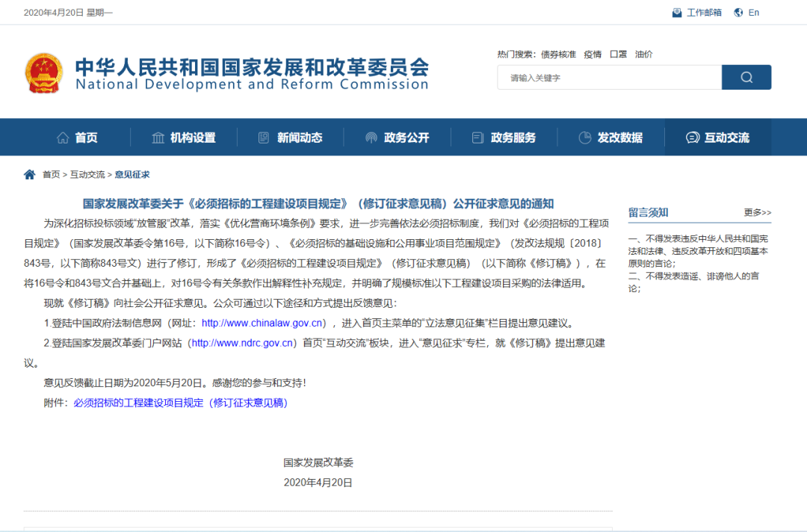807x532 pixels.
Task: Switch site language to English via En
Action: pos(753,12)
